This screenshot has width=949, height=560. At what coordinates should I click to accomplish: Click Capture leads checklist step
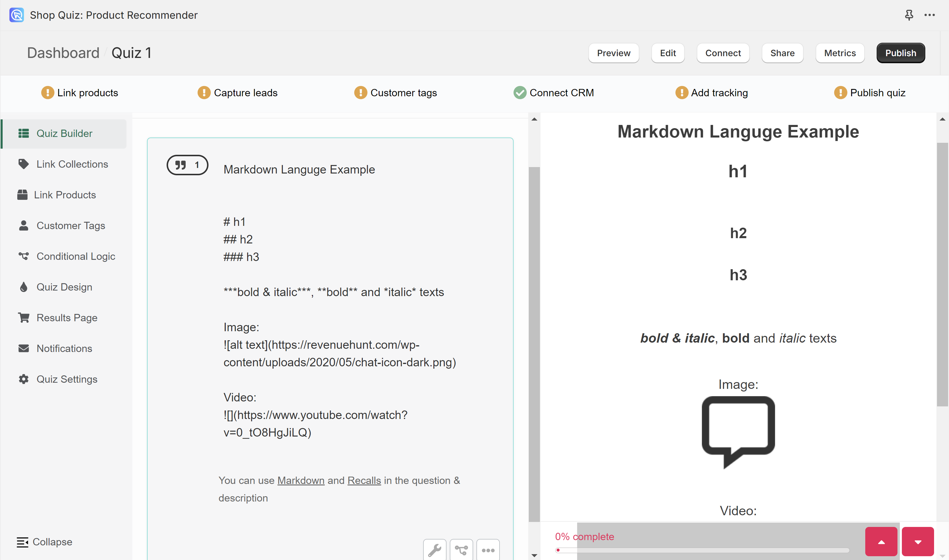[x=237, y=92]
